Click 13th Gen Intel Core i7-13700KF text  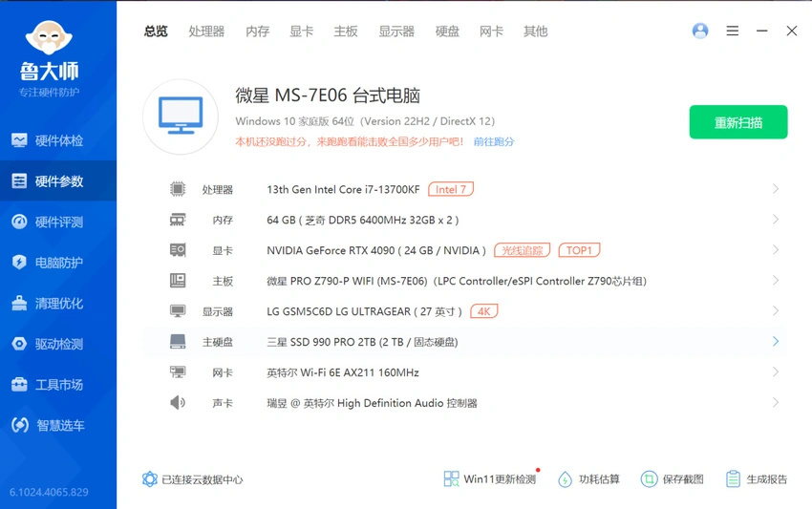tap(343, 189)
